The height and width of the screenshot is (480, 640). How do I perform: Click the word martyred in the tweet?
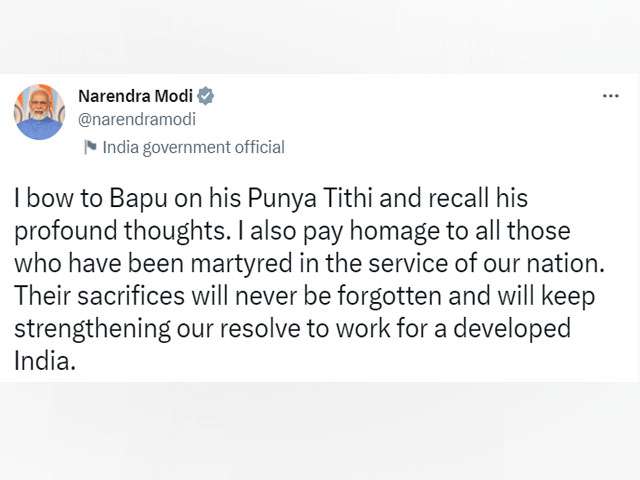click(242, 264)
